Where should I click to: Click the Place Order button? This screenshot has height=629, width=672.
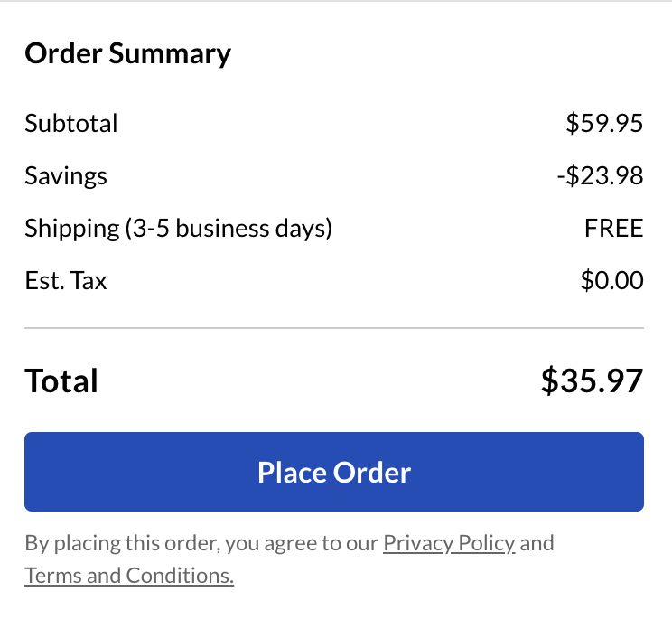(334, 472)
